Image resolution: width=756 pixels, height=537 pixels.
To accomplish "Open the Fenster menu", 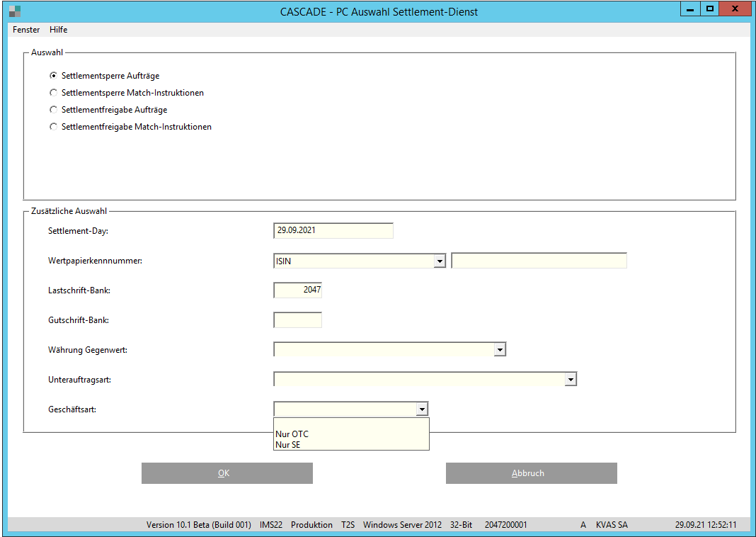I will [x=26, y=30].
